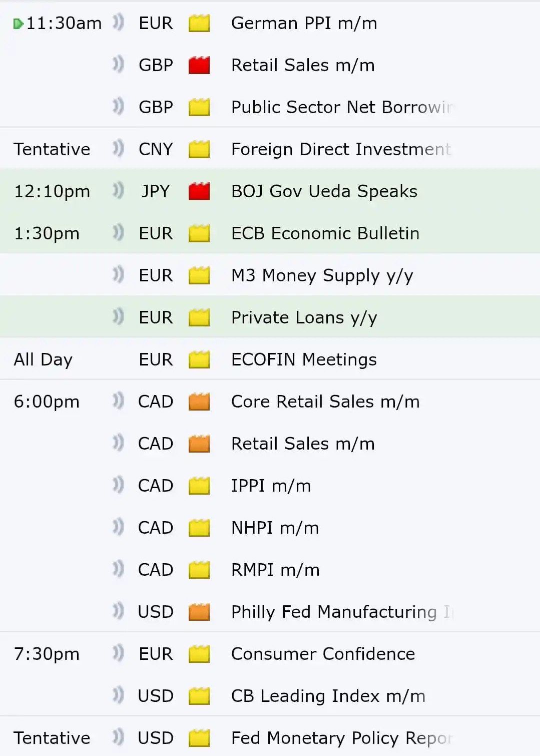Click the orange impact icon next to Philly Fed Manufacturing

(x=198, y=611)
